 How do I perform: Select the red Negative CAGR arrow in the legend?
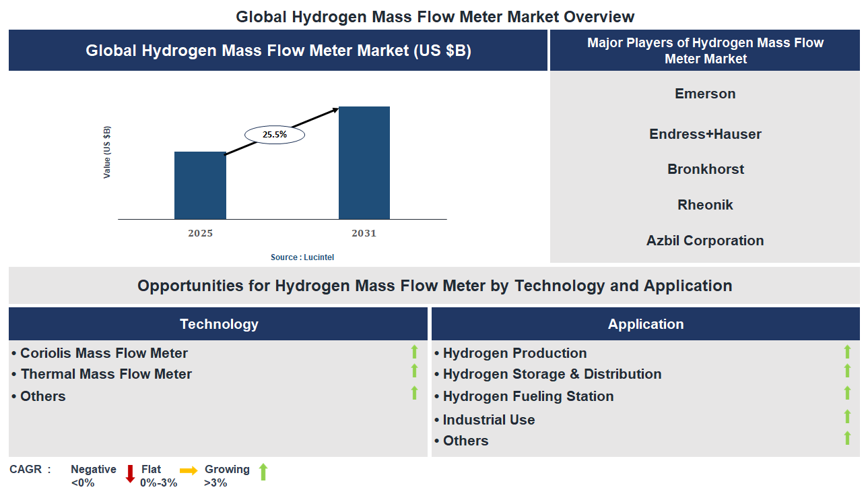(x=130, y=473)
